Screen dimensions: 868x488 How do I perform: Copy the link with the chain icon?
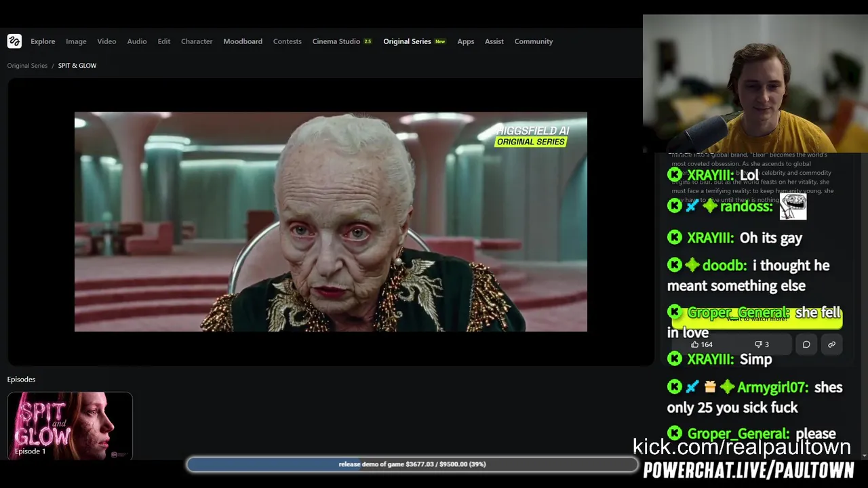[x=831, y=344]
